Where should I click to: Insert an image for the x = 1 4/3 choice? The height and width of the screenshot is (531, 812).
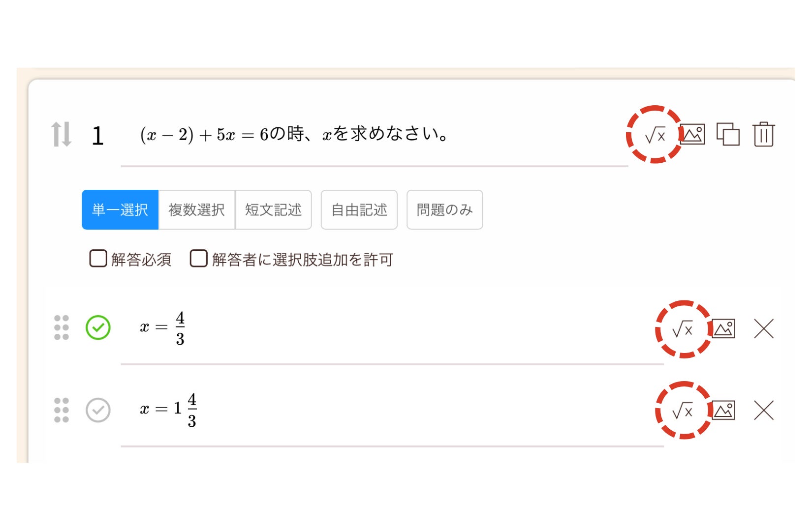[723, 411]
